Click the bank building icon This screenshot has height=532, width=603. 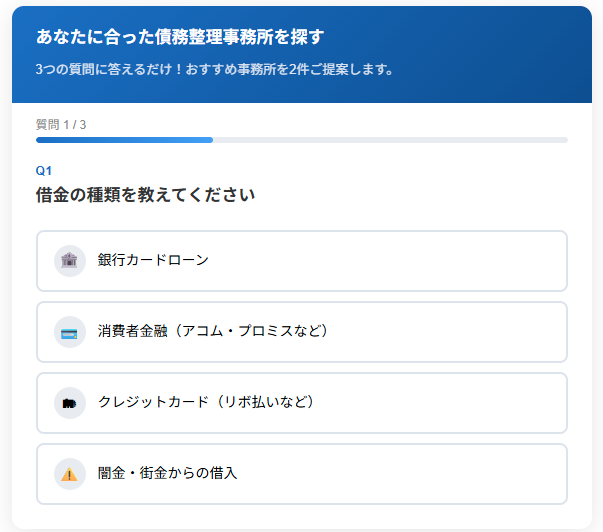(x=69, y=260)
